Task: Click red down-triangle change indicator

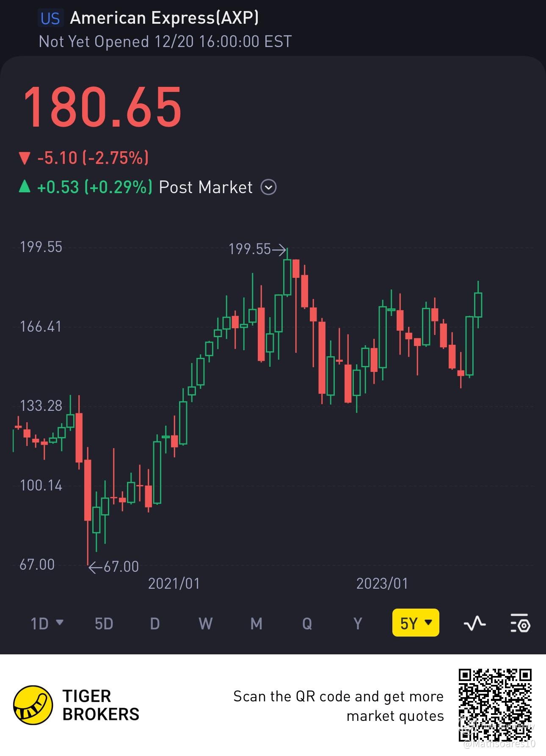Action: (25, 158)
